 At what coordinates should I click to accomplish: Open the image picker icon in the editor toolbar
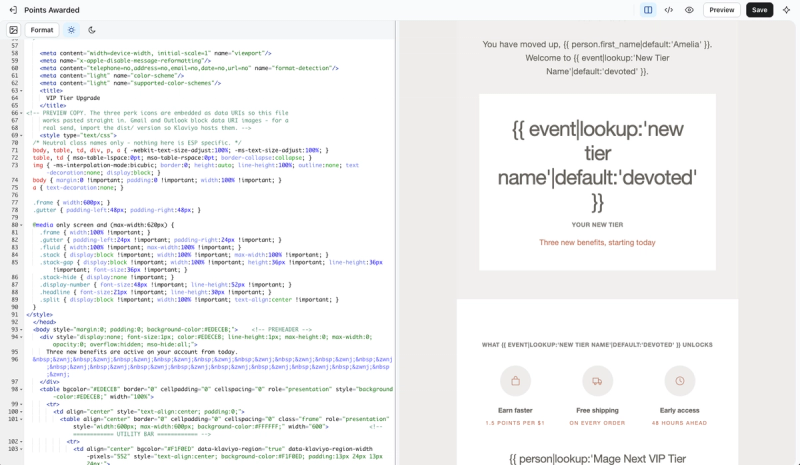(x=14, y=30)
